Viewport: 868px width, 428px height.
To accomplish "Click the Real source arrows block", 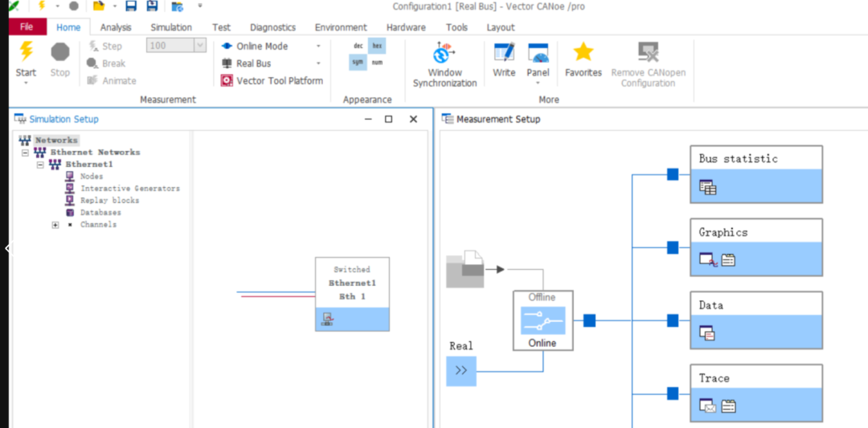I will (x=461, y=370).
